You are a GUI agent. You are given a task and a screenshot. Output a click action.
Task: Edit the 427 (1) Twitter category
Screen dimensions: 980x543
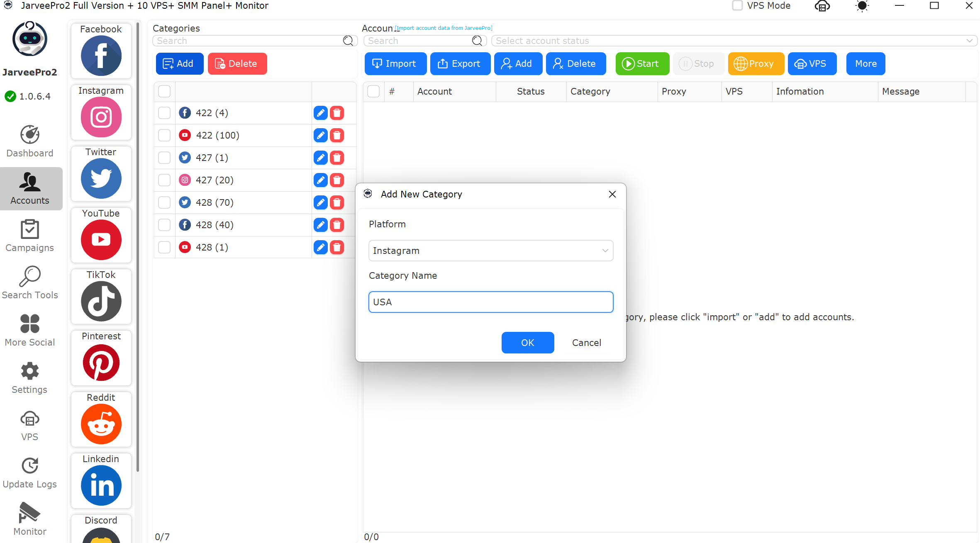pyautogui.click(x=321, y=158)
